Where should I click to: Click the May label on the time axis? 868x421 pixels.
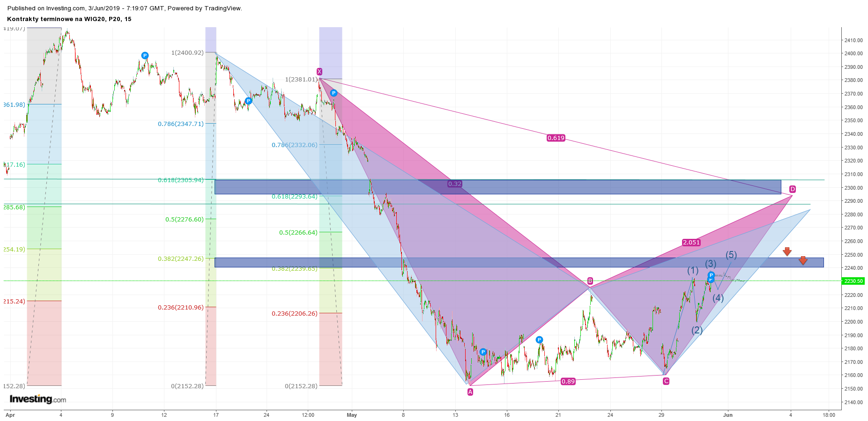click(352, 415)
